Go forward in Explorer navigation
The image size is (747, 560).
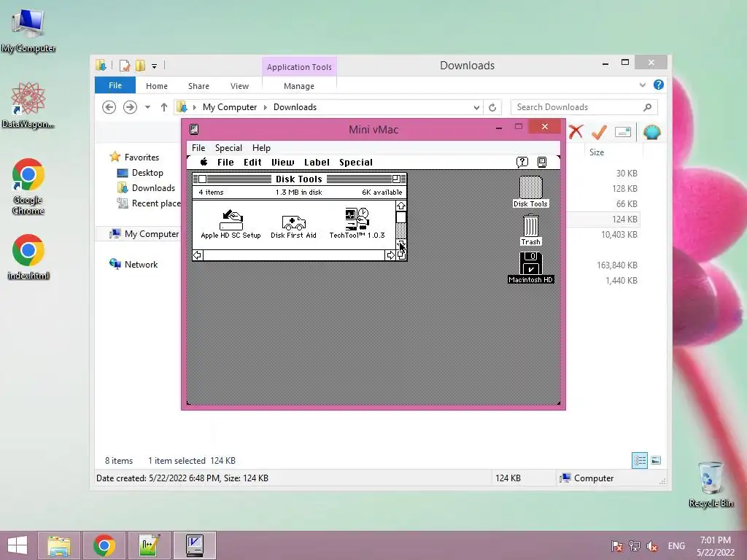pos(130,107)
